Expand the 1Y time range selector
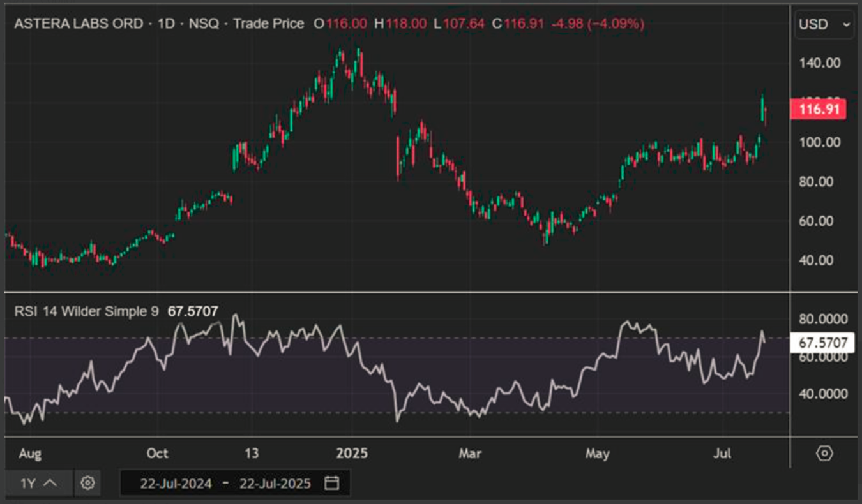The width and height of the screenshot is (862, 504). (38, 483)
